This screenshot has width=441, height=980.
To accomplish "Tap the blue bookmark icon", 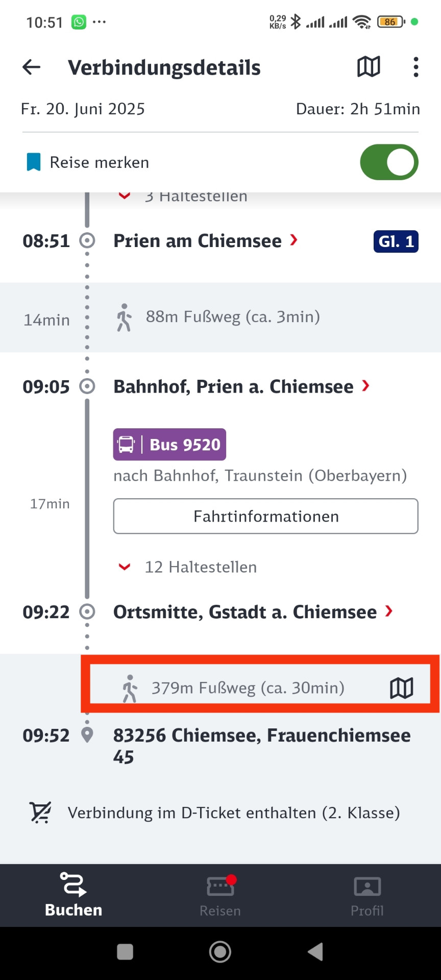I will pyautogui.click(x=34, y=162).
